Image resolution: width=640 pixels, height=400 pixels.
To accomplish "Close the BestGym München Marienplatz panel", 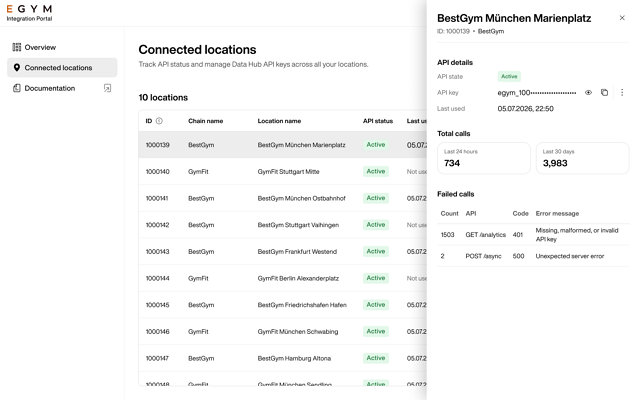I will [x=622, y=18].
